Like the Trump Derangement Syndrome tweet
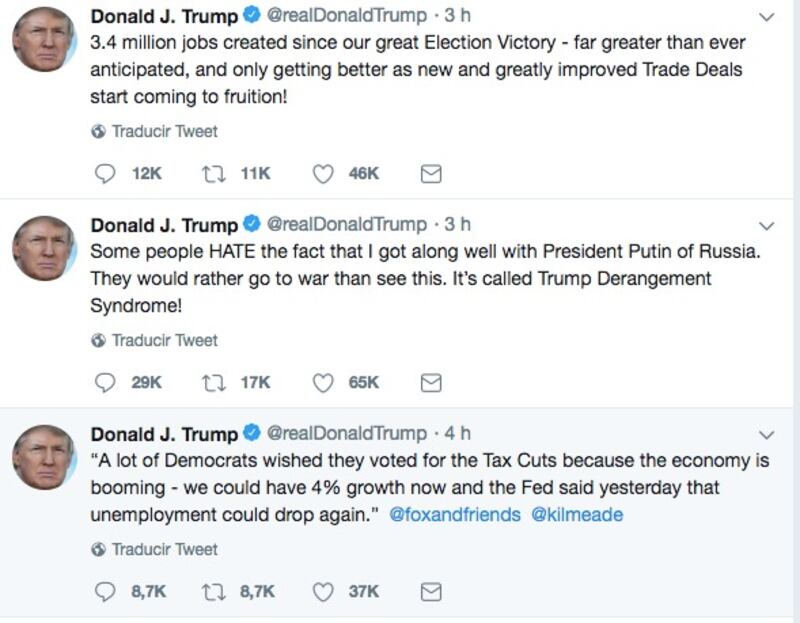The width and height of the screenshot is (800, 623). pos(323,383)
